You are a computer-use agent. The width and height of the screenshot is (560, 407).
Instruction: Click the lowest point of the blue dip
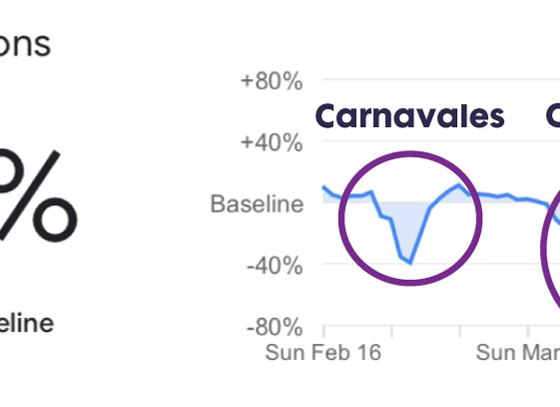411,263
